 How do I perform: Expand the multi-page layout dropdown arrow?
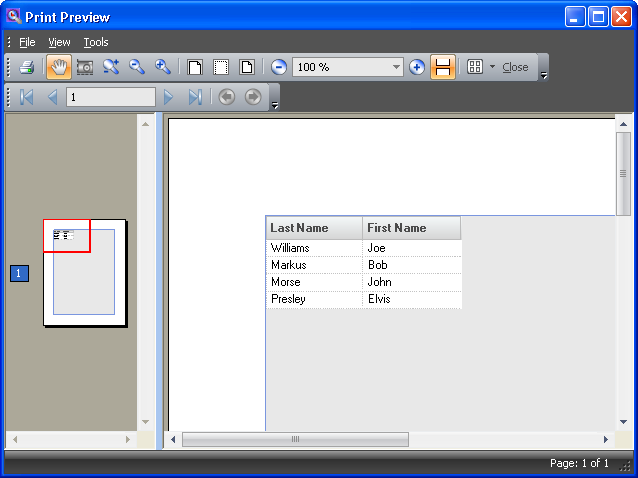492,67
